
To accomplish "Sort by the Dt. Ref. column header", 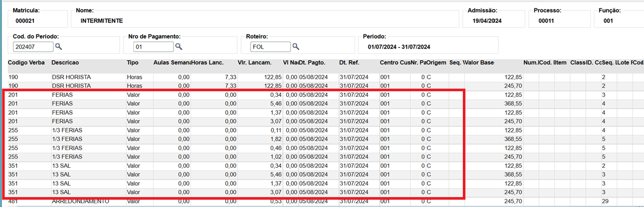I will [349, 63].
